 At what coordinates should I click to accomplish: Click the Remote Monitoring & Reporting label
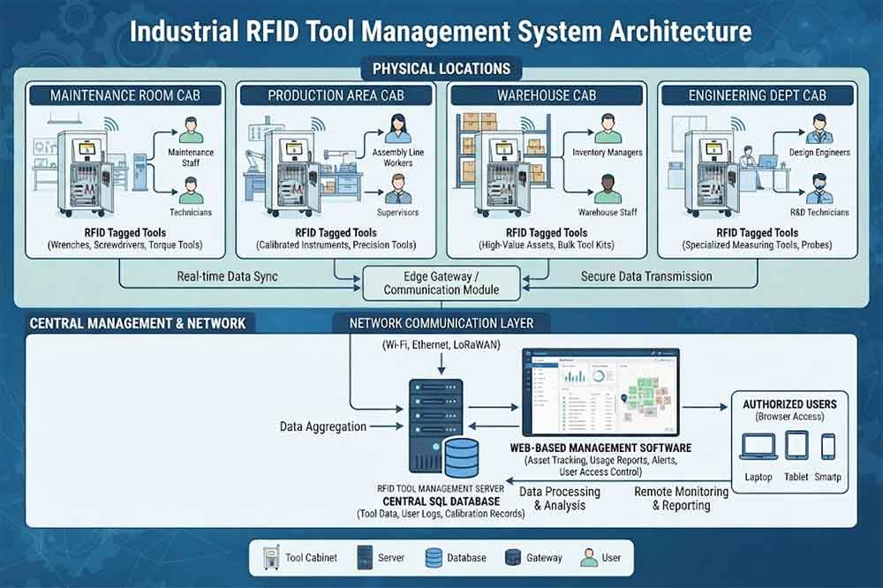pos(682,499)
